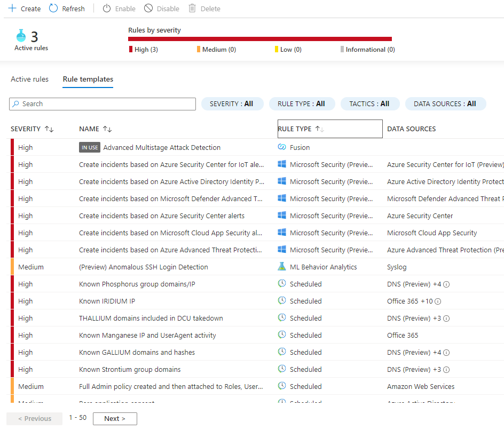Click the Refresh button label
The width and height of the screenshot is (504, 430).
coord(73,9)
